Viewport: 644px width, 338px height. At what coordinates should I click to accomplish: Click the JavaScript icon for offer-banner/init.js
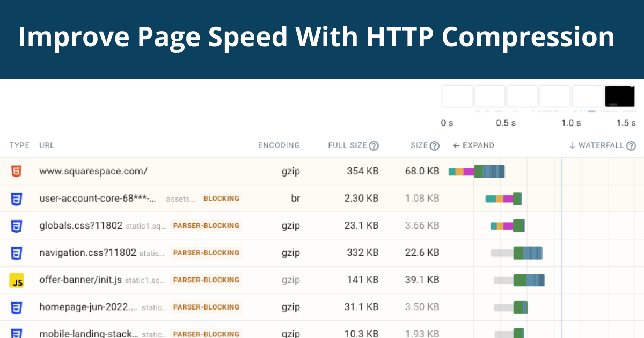point(17,280)
